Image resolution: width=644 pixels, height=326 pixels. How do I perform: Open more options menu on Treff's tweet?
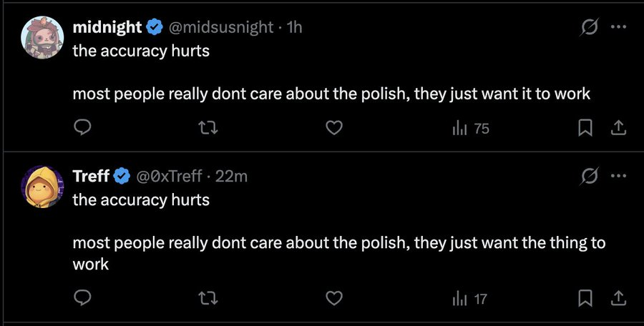click(x=618, y=176)
